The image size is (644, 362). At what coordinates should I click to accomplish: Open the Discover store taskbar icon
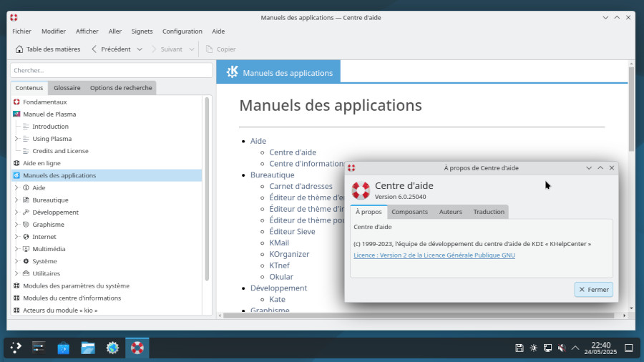click(x=63, y=348)
